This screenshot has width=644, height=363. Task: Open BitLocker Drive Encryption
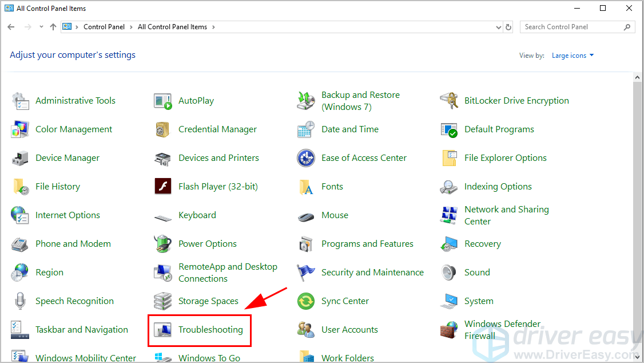pos(516,100)
